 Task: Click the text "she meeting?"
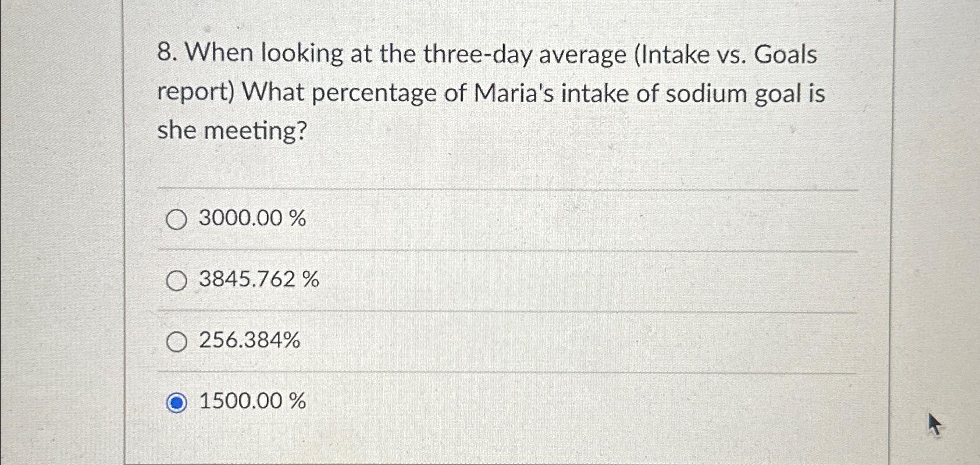(232, 132)
